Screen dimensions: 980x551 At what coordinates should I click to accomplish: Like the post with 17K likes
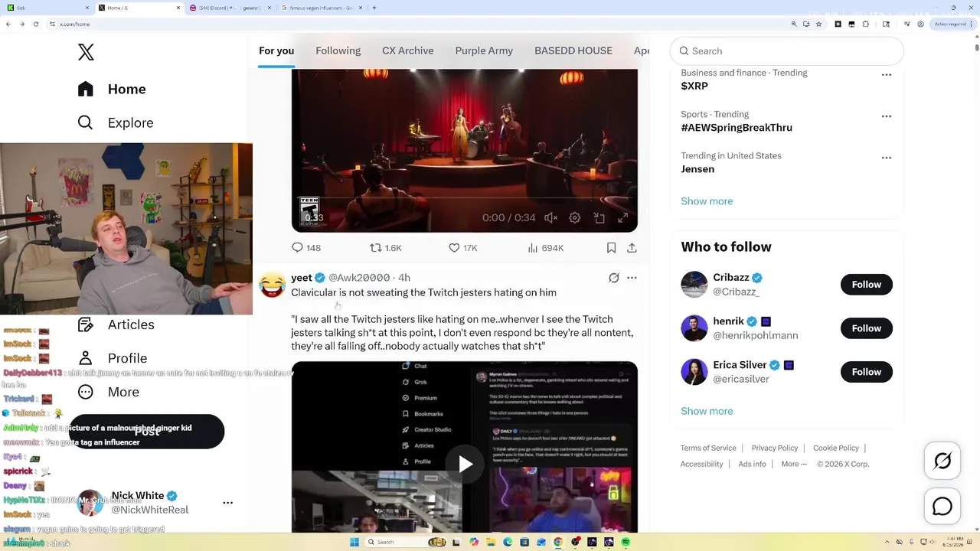(x=462, y=248)
